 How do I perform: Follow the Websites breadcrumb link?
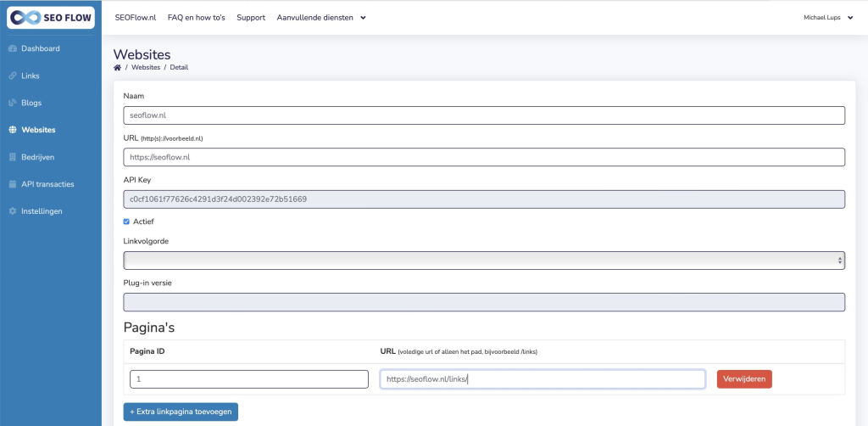point(146,68)
